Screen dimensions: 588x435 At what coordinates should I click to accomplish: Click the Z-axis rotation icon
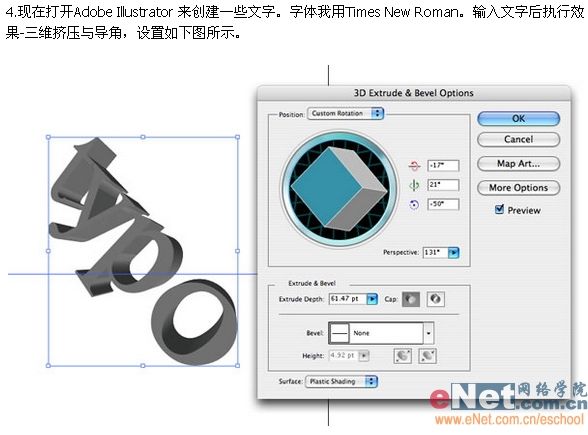(x=414, y=205)
